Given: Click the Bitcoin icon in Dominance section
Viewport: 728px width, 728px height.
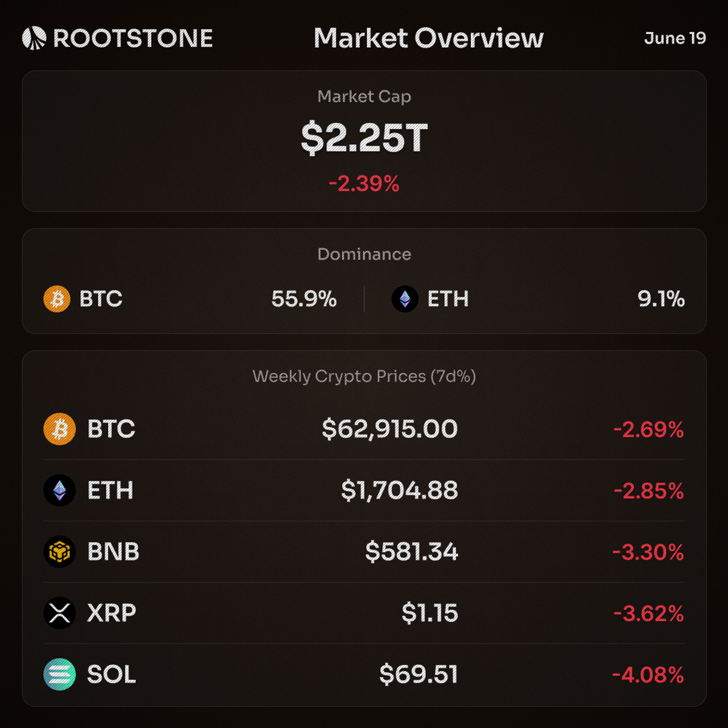Looking at the screenshot, I should tap(57, 299).
